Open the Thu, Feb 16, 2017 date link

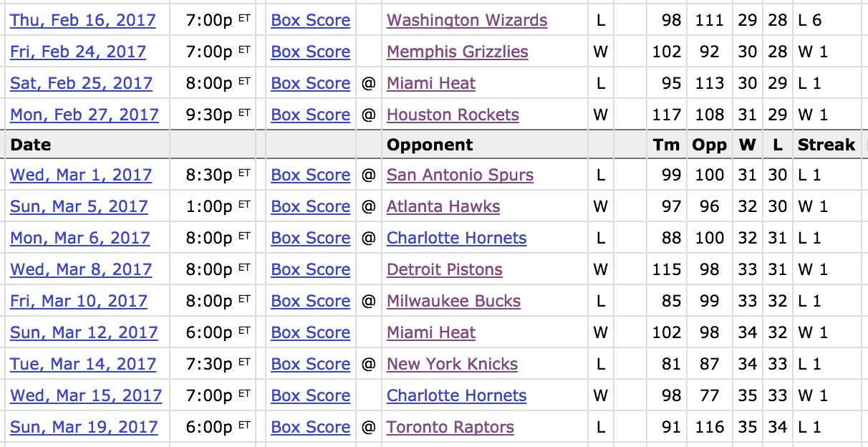tap(82, 20)
